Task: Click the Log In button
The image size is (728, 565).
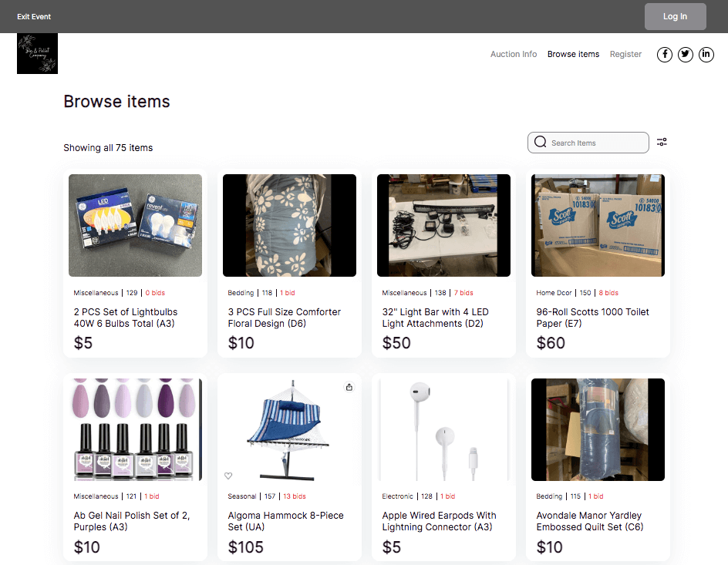Action: (675, 16)
